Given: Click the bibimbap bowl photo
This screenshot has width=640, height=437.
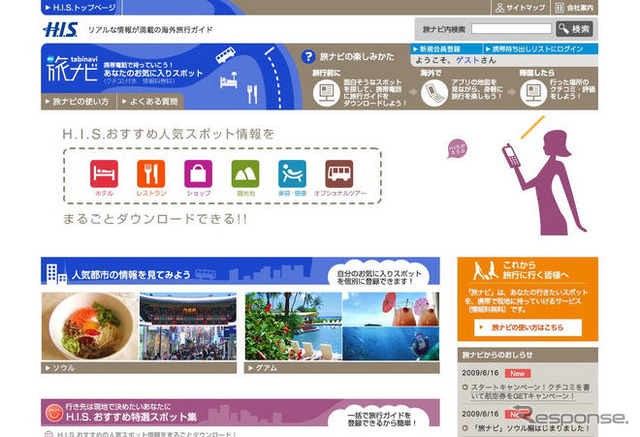Looking at the screenshot, I should coord(90,326).
